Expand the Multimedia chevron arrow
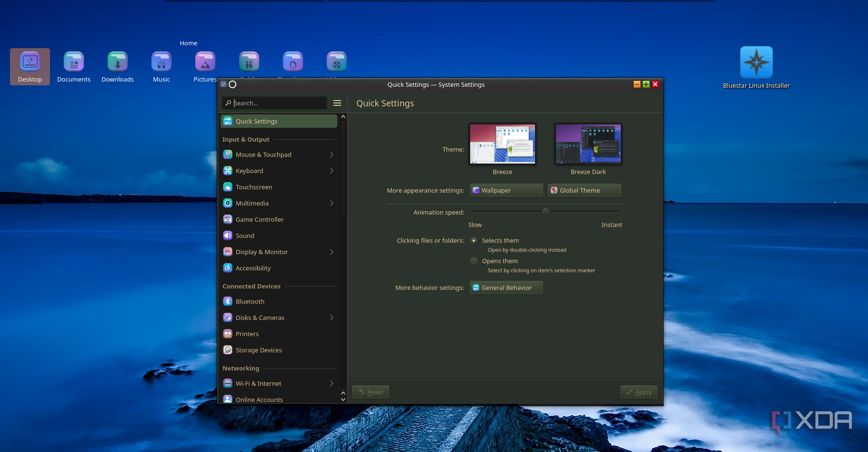The width and height of the screenshot is (868, 452). coord(332,203)
